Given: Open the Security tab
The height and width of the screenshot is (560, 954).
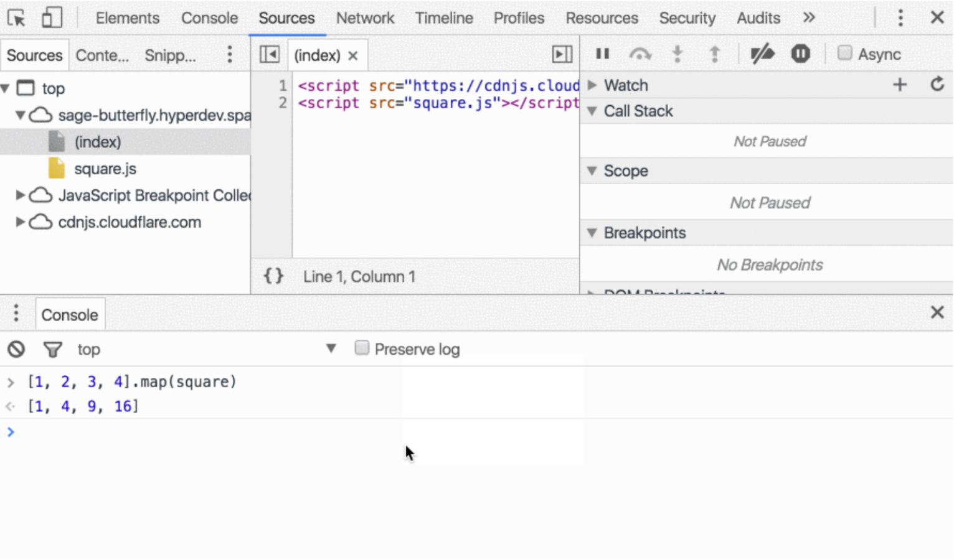Looking at the screenshot, I should click(x=687, y=18).
